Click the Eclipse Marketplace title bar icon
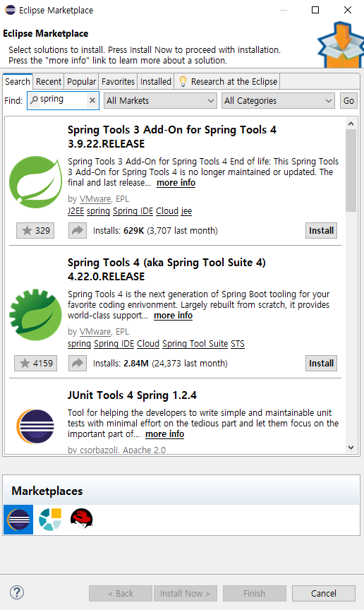Image resolution: width=364 pixels, height=610 pixels. click(10, 10)
